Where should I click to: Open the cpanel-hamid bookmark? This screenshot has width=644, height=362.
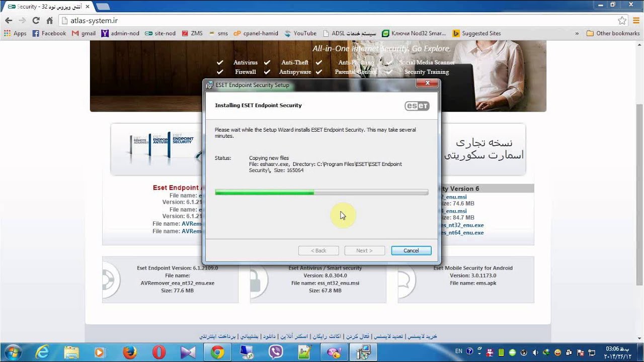[x=256, y=33]
